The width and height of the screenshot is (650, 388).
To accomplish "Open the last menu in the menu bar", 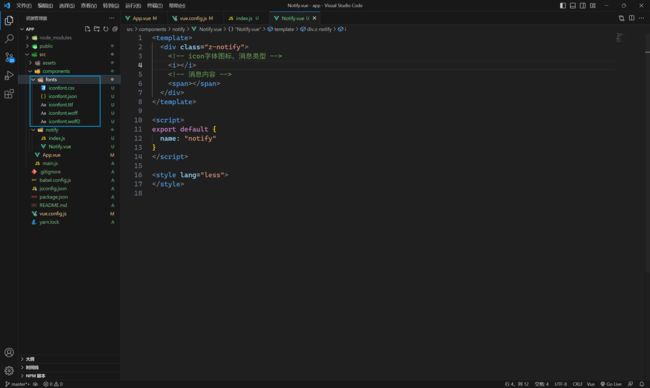I will 177,6.
